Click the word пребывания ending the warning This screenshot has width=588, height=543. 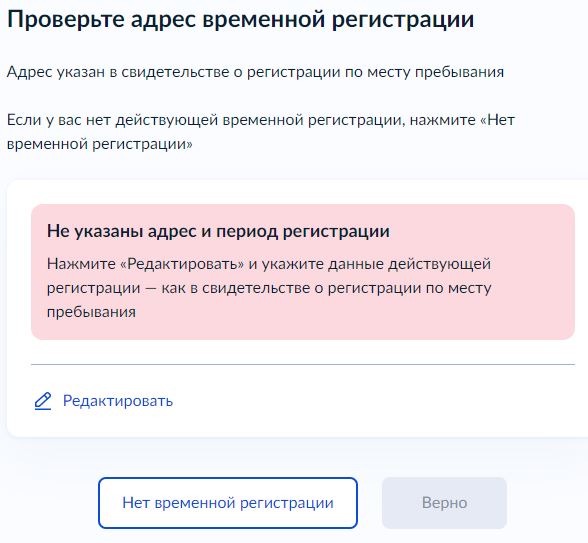coord(92,312)
